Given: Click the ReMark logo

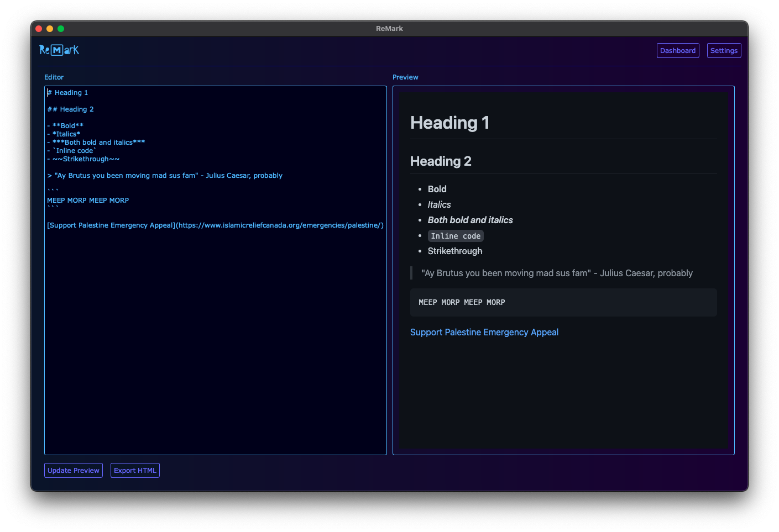Looking at the screenshot, I should 59,50.
